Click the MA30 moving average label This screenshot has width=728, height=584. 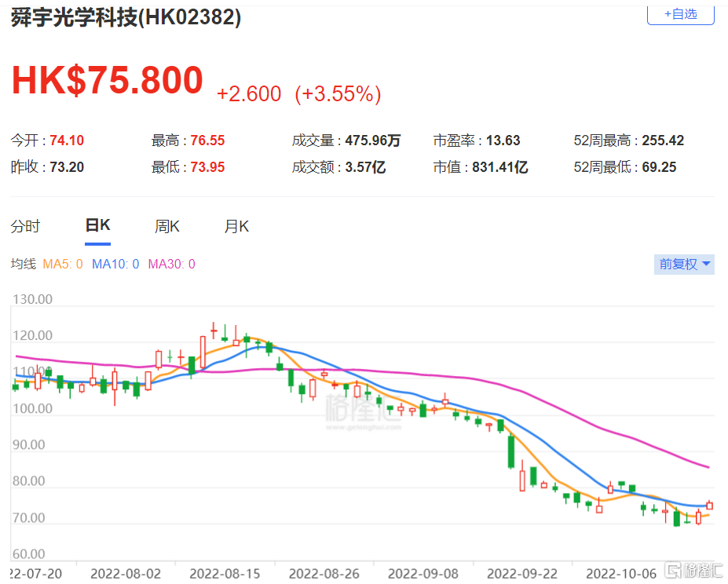172,265
